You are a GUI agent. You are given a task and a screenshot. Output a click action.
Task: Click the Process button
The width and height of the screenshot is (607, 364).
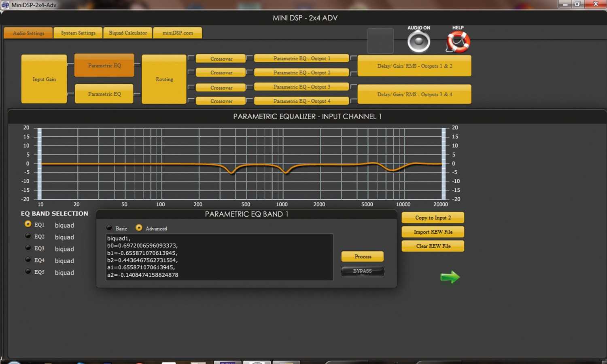coord(363,256)
